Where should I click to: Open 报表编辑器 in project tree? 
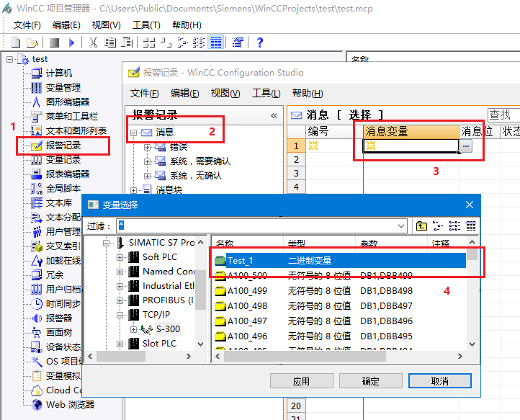pos(67,174)
